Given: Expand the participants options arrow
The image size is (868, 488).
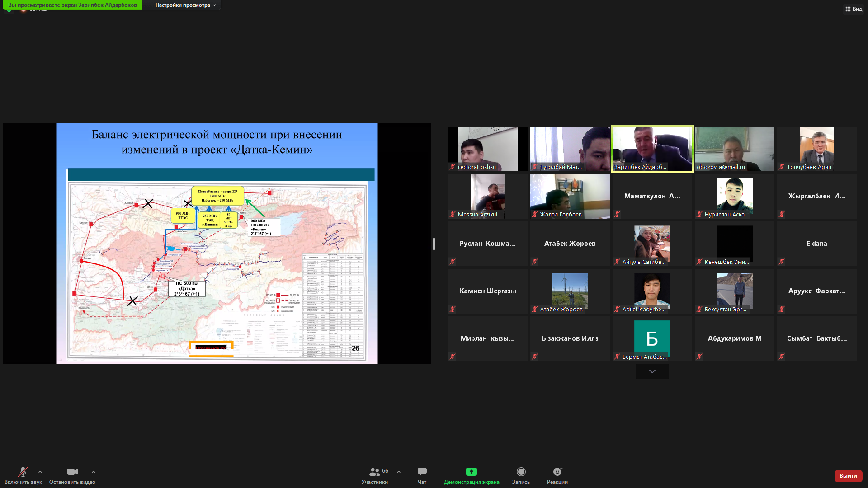Looking at the screenshot, I should [x=399, y=472].
